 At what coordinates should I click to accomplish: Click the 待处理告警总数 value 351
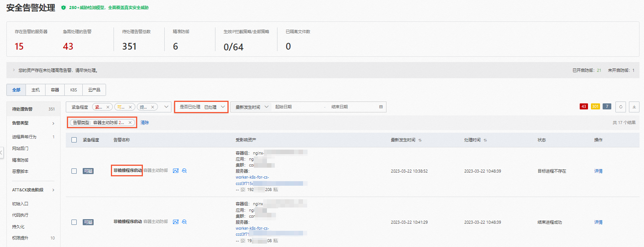(129, 46)
